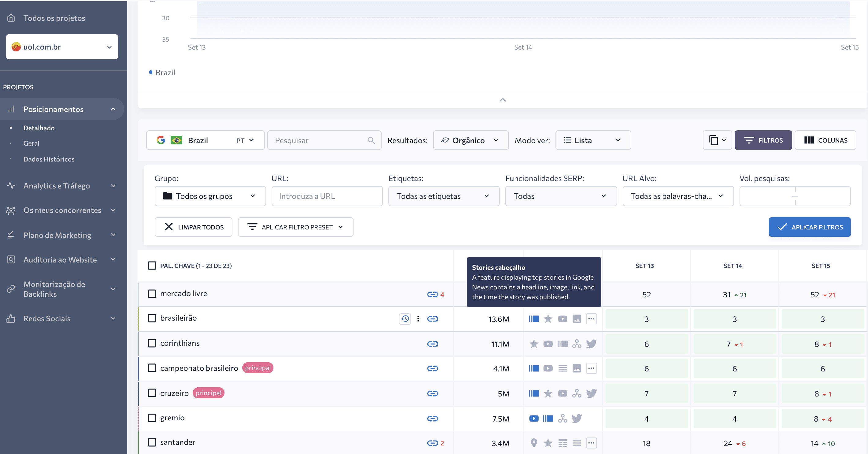Open Todas as etiquetas dropdown
This screenshot has width=868, height=454.
[x=443, y=196]
